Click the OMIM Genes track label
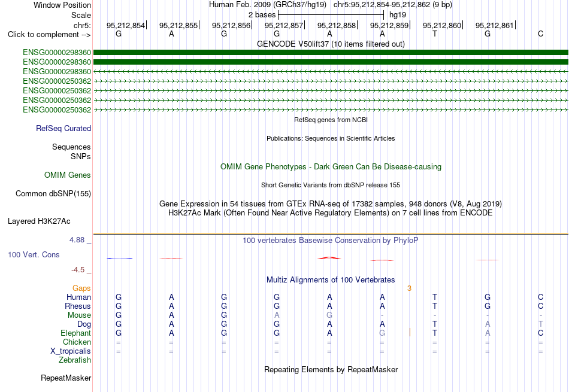Screen dimensions: 569x392 [67, 175]
